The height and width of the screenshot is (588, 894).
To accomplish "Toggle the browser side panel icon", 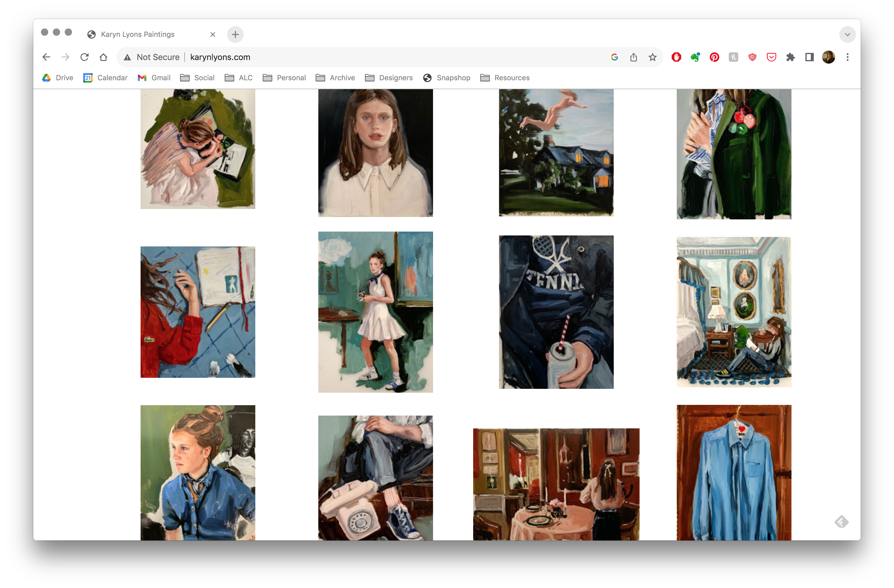I will tap(809, 57).
